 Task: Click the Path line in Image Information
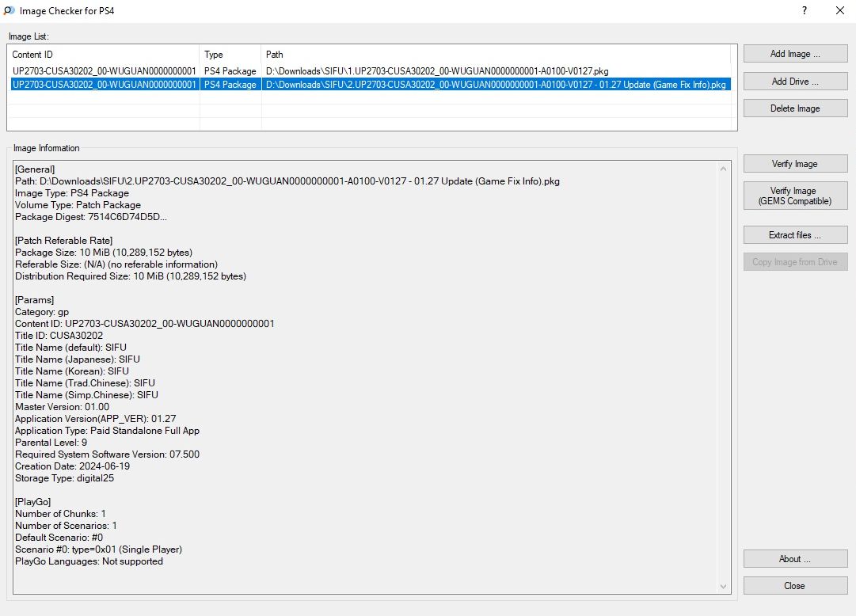[287, 181]
